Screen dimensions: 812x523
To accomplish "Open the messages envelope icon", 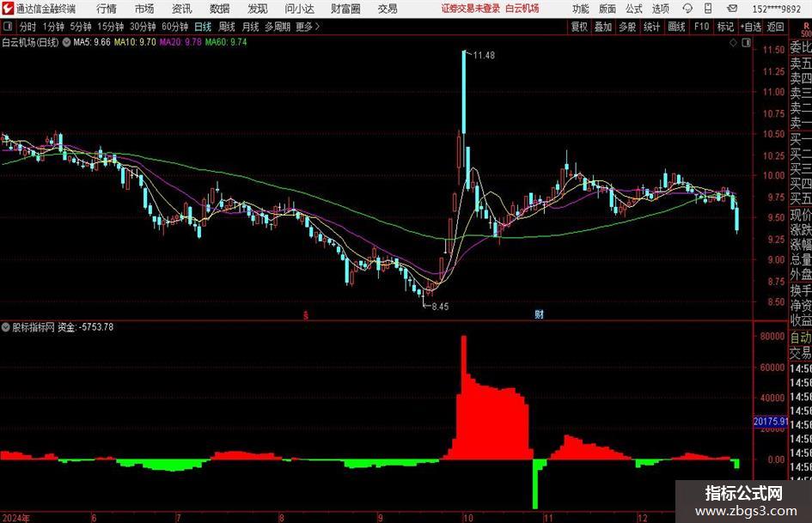I will (x=732, y=9).
